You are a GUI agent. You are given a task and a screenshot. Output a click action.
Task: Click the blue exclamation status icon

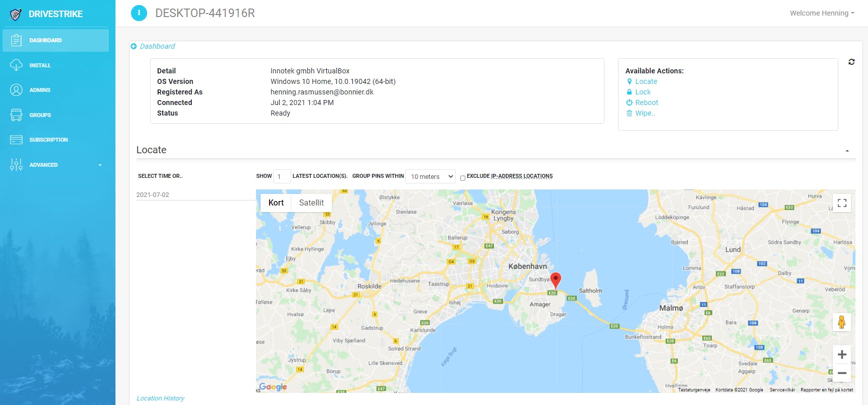[x=139, y=13]
